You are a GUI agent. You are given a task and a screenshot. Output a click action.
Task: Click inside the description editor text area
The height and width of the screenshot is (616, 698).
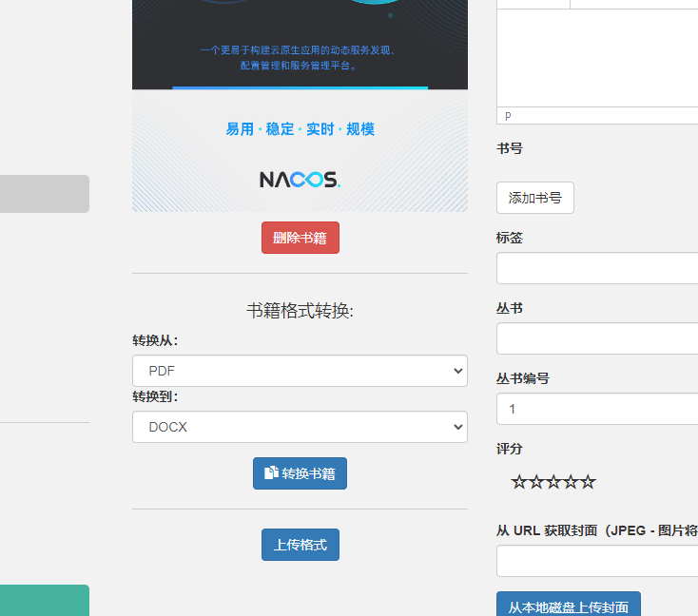[x=597, y=58]
